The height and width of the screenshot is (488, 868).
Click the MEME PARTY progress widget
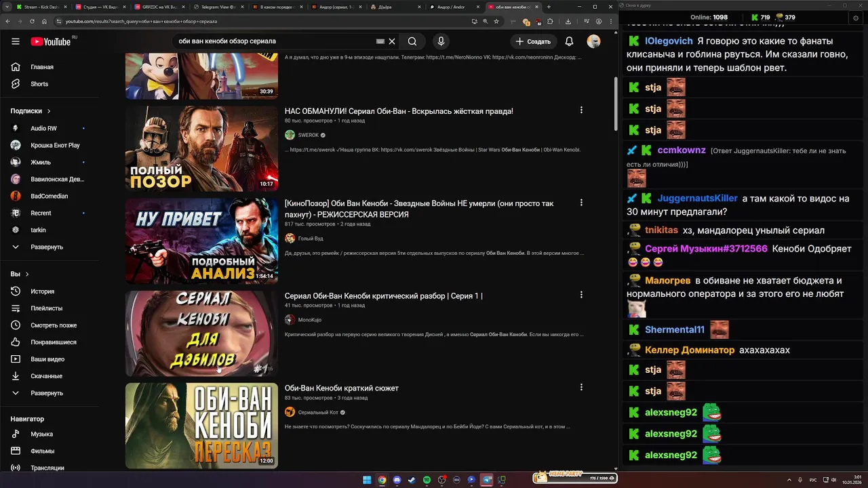tap(574, 477)
